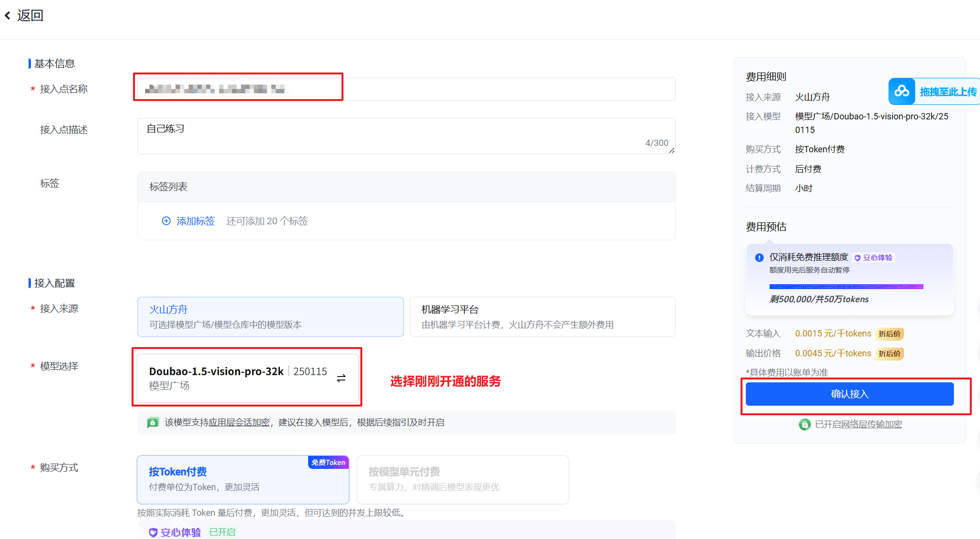980x539 pixels.
Task: Click green lock icon beside encryption notice
Action: tap(153, 422)
